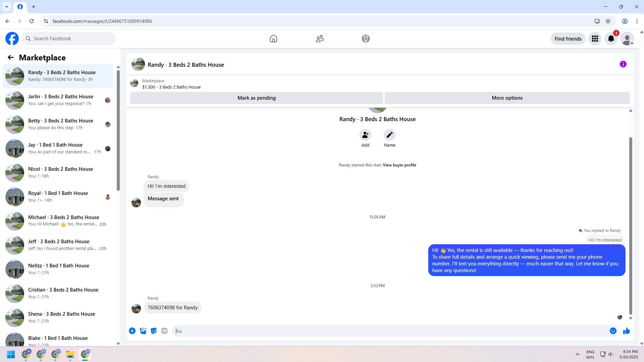644x362 pixels.
Task: View site information icon in address bar
Action: (x=46, y=21)
